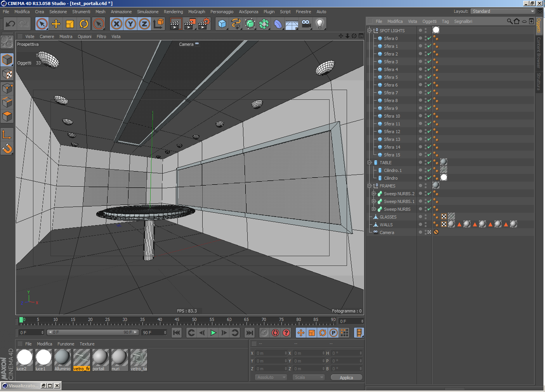
Task: Click the Applica button
Action: pyautogui.click(x=346, y=377)
